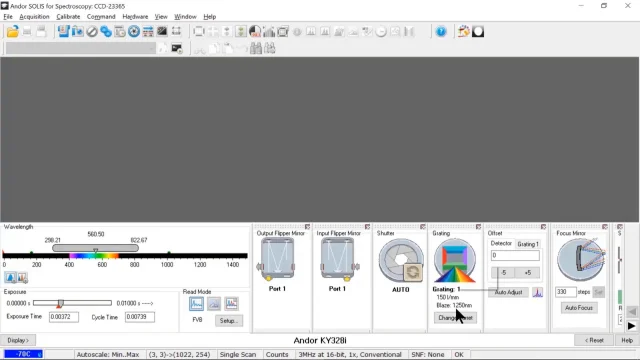Click the Input Flipper Mirror icon
Screen dimensions: 640x360
point(340,260)
